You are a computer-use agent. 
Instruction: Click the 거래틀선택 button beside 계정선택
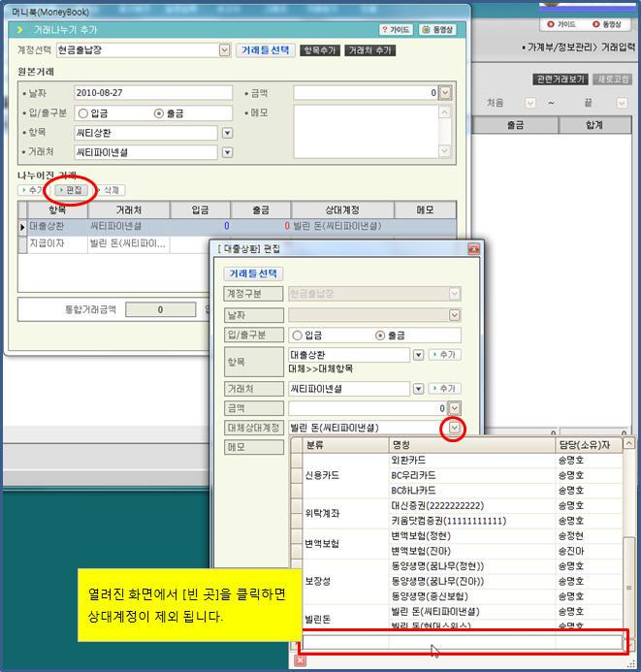click(265, 49)
